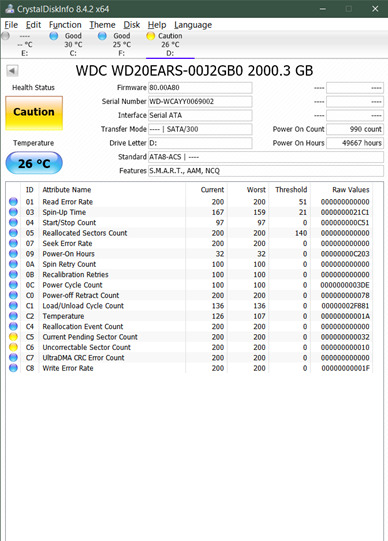Select the UltraDMA CRC Error Count name
Image resolution: width=388 pixels, height=541 pixels.
[83, 358]
